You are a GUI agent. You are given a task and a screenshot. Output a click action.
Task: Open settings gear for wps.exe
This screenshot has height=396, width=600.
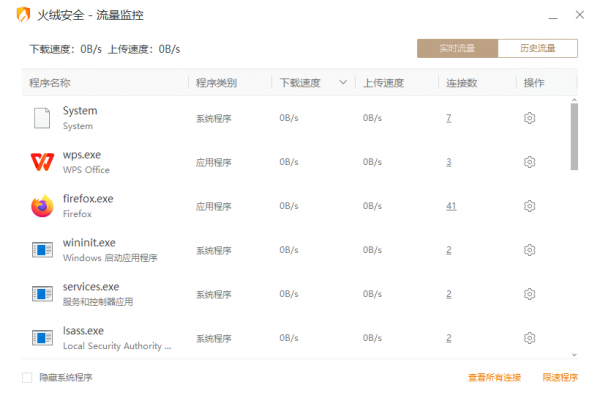[529, 162]
